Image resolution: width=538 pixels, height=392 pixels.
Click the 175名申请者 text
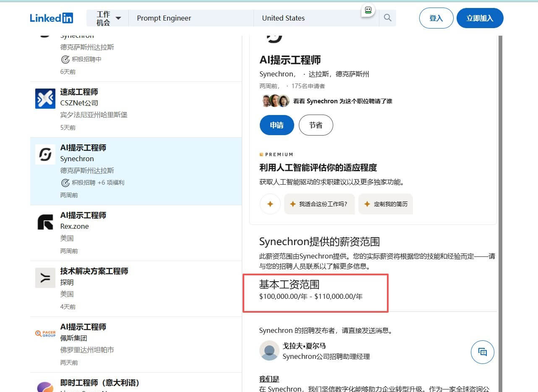[x=308, y=86]
